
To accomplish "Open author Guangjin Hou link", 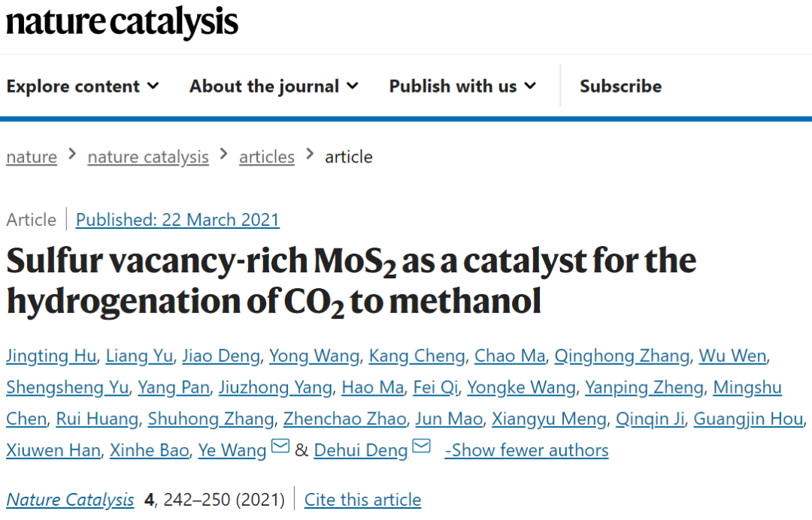I will tap(748, 418).
